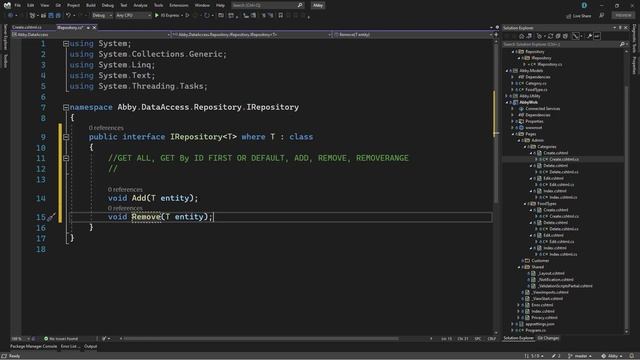Click the Live Share button

pyautogui.click(x=578, y=16)
